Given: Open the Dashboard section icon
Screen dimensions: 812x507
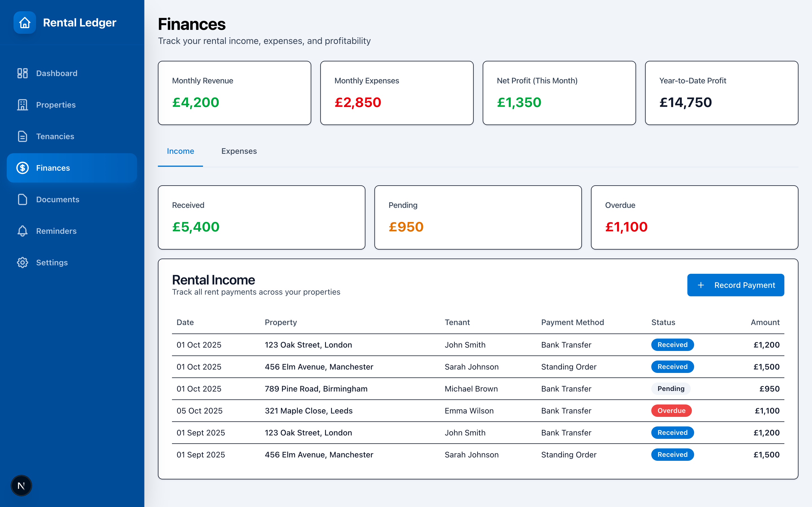Looking at the screenshot, I should [22, 73].
